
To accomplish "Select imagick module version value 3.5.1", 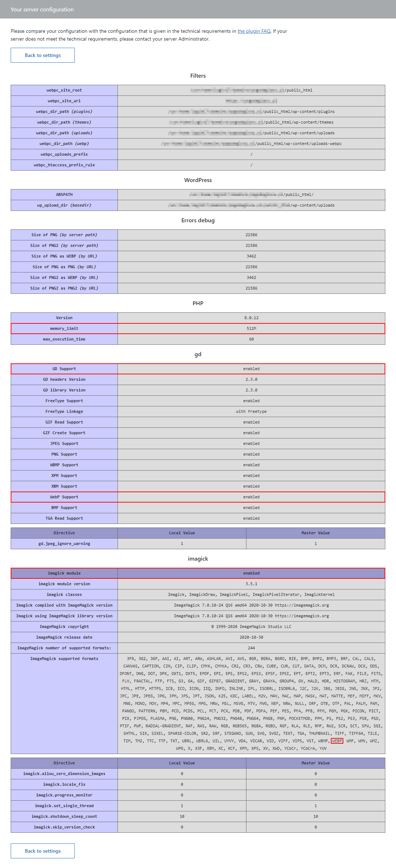I will point(251,584).
